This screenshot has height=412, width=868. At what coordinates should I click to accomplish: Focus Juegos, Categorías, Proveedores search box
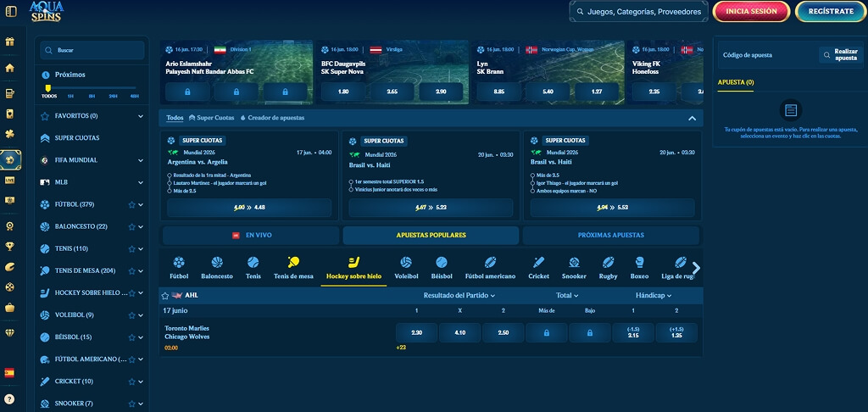tap(639, 11)
